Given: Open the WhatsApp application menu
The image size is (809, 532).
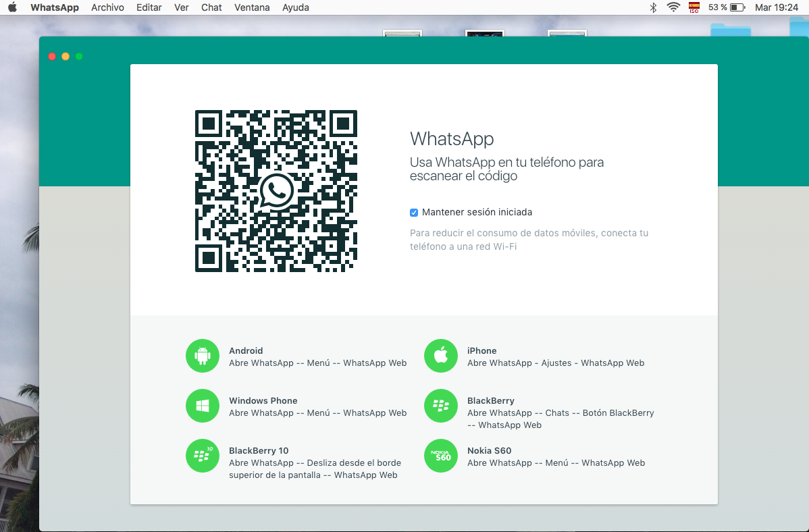Looking at the screenshot, I should (x=55, y=7).
